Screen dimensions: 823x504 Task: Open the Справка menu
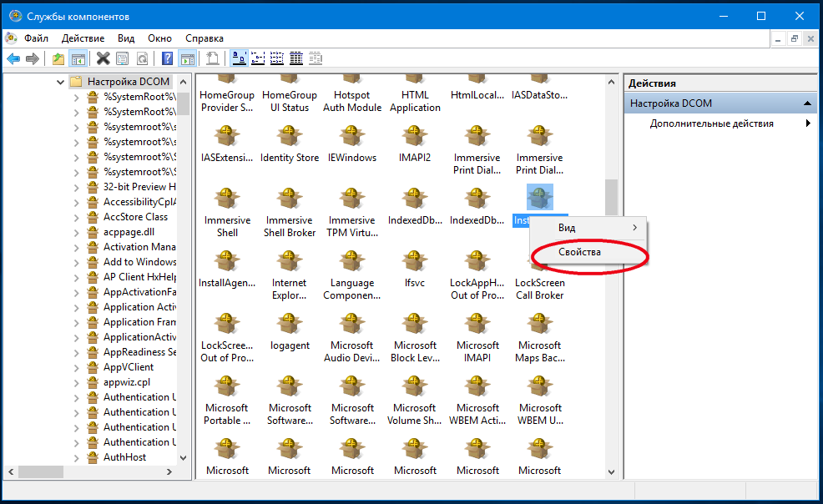point(204,38)
